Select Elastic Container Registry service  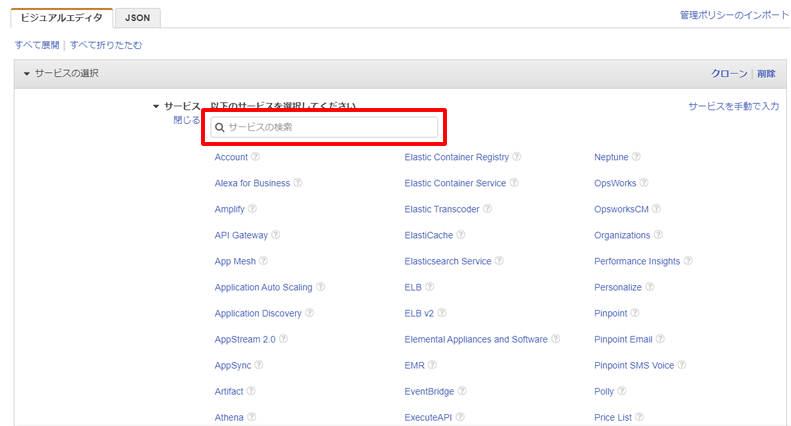click(457, 157)
